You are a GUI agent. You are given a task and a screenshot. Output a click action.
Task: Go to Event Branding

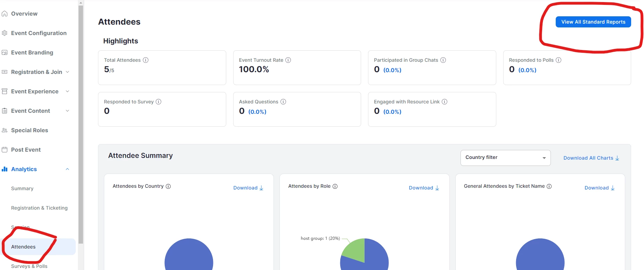[32, 52]
